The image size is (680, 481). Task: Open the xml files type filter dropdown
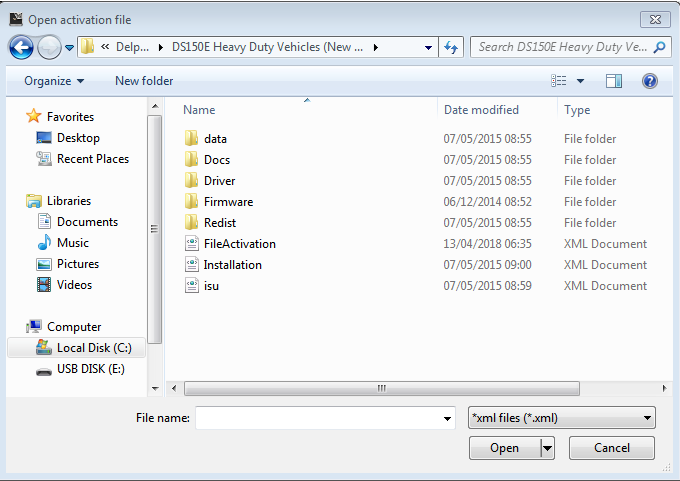pos(562,418)
